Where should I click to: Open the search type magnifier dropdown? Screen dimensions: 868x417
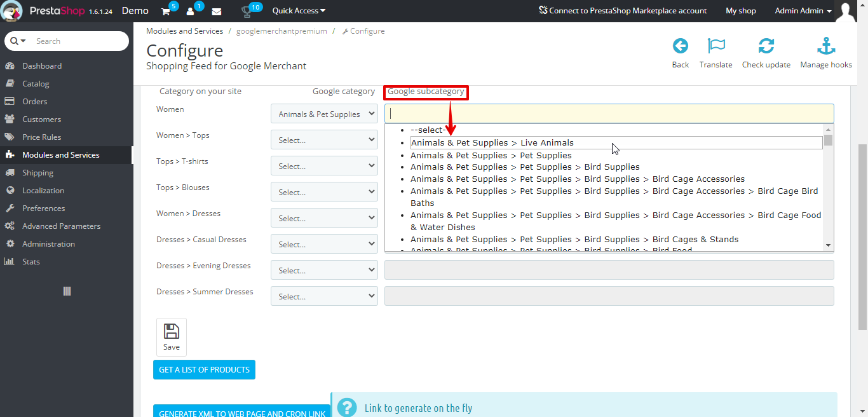pyautogui.click(x=18, y=41)
